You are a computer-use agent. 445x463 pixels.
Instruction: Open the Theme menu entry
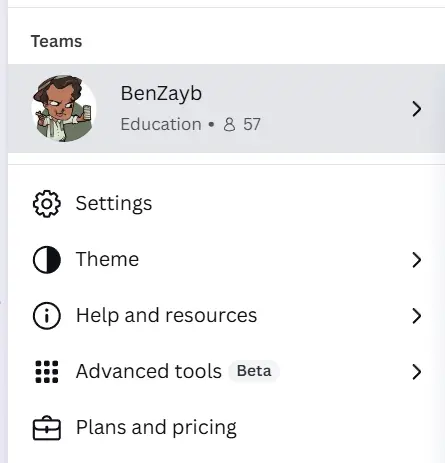(107, 259)
